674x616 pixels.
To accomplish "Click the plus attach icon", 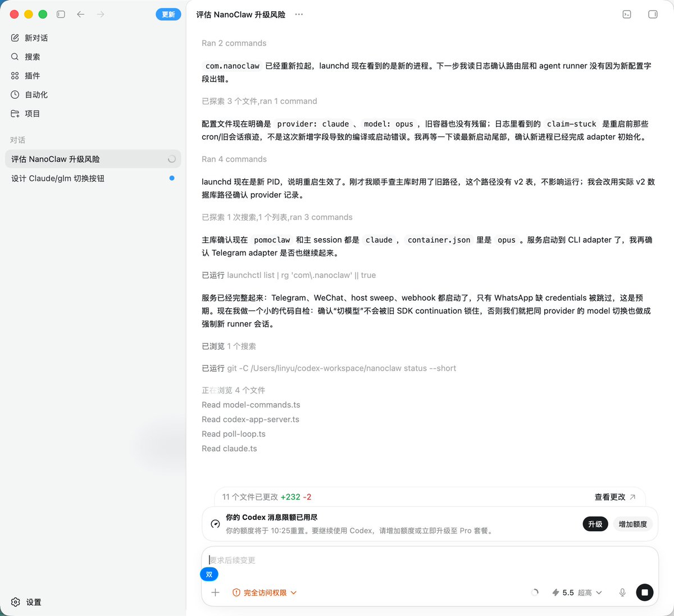I will pos(215,592).
